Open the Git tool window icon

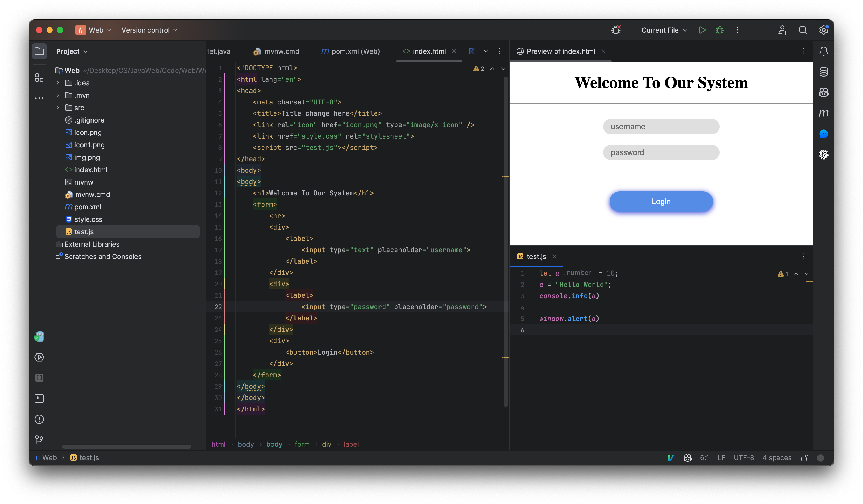pos(39,440)
